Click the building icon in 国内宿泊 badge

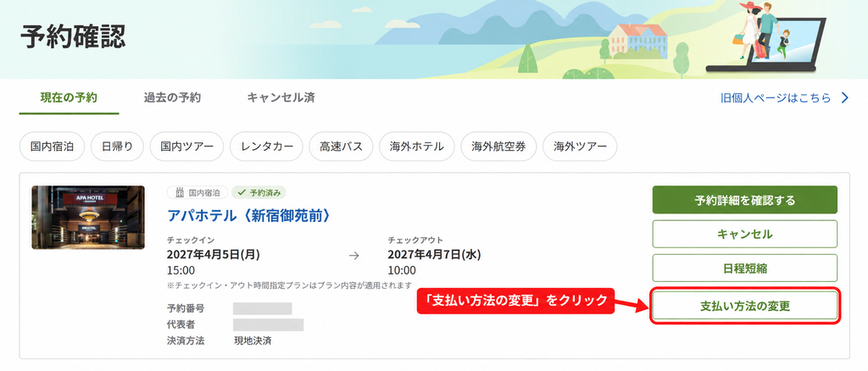180,193
